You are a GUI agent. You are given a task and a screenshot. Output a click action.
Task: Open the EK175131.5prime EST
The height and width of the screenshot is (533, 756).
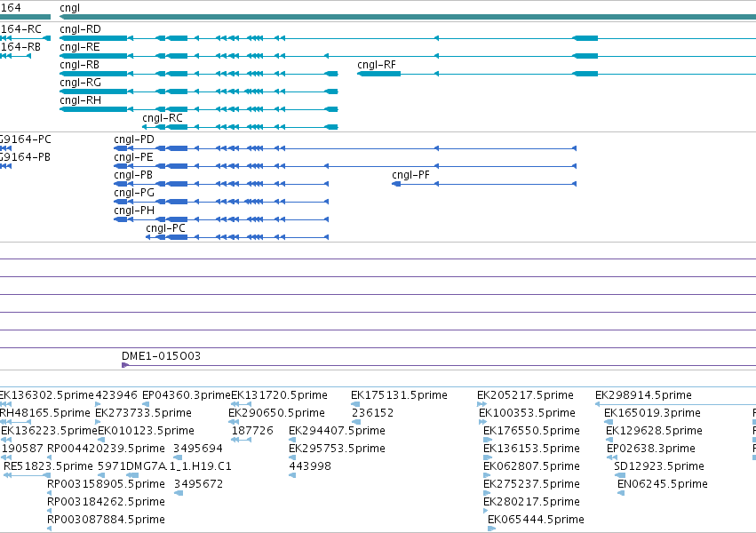point(399,395)
